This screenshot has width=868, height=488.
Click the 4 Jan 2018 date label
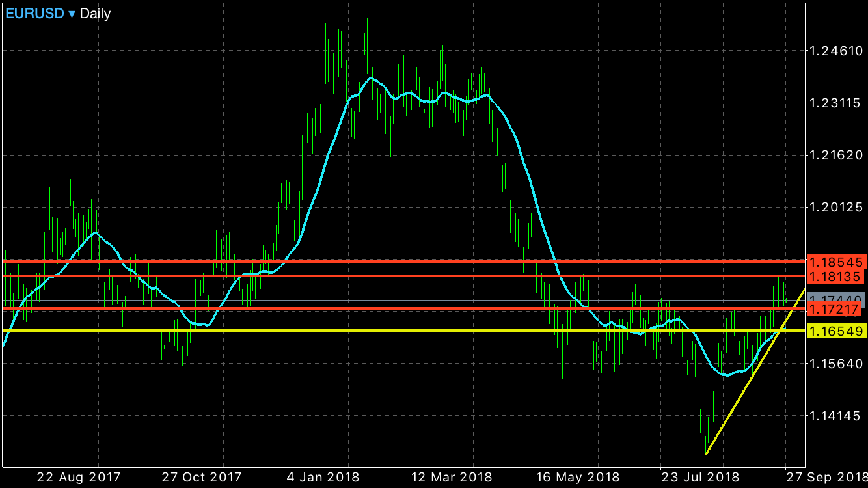click(x=323, y=477)
